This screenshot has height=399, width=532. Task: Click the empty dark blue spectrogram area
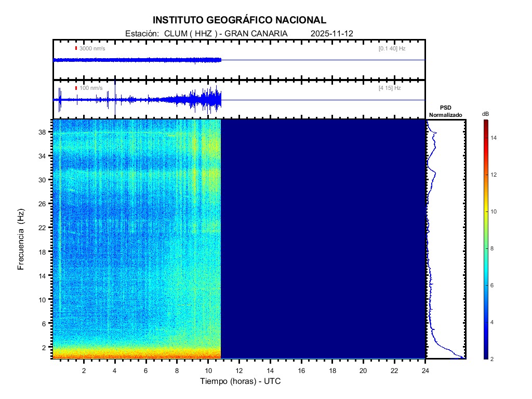coord(322,239)
